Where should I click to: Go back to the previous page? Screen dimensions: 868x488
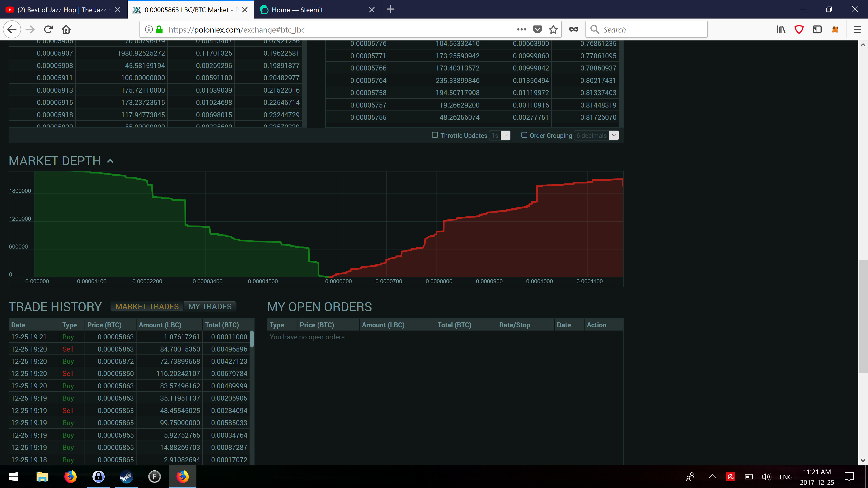(12, 29)
